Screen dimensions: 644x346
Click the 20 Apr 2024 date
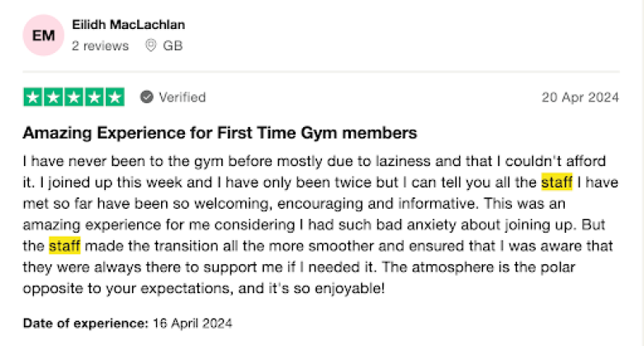tap(580, 97)
